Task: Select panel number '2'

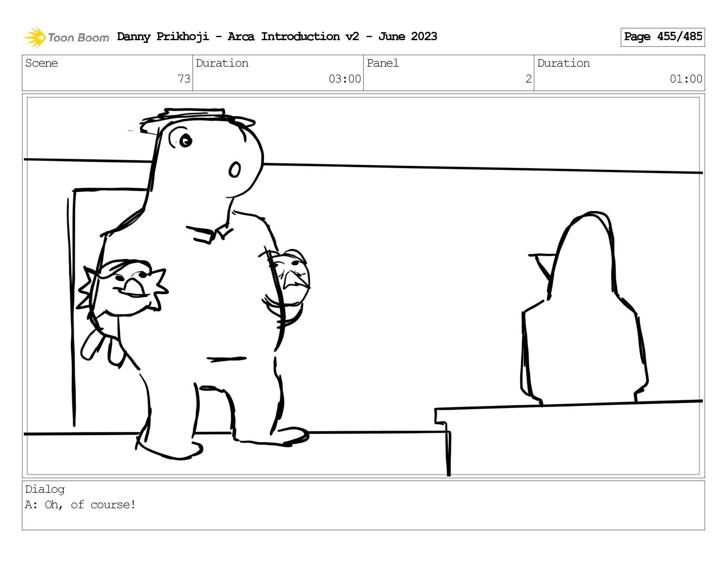Action: coord(529,79)
